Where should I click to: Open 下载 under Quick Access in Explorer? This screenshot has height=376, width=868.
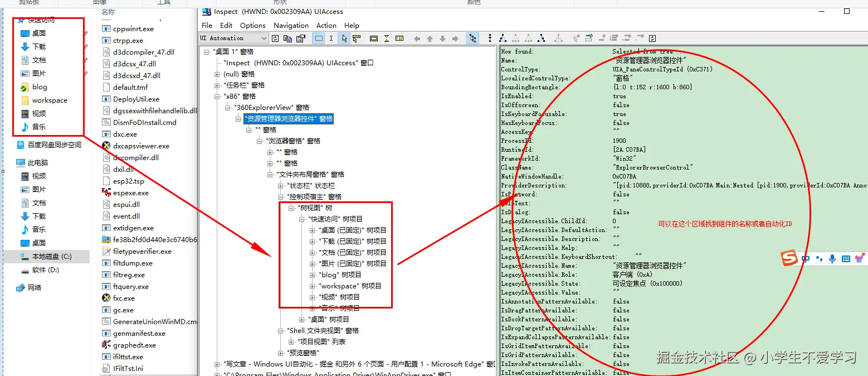pyautogui.click(x=39, y=47)
